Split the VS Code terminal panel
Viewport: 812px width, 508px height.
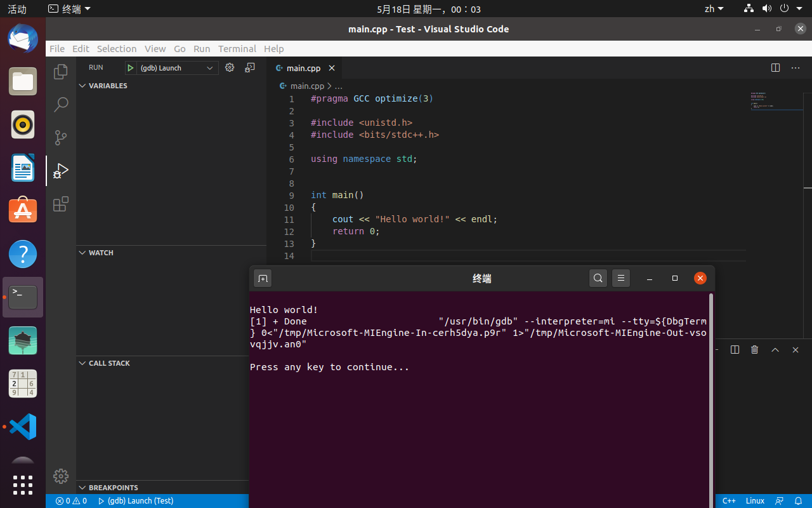(735, 349)
